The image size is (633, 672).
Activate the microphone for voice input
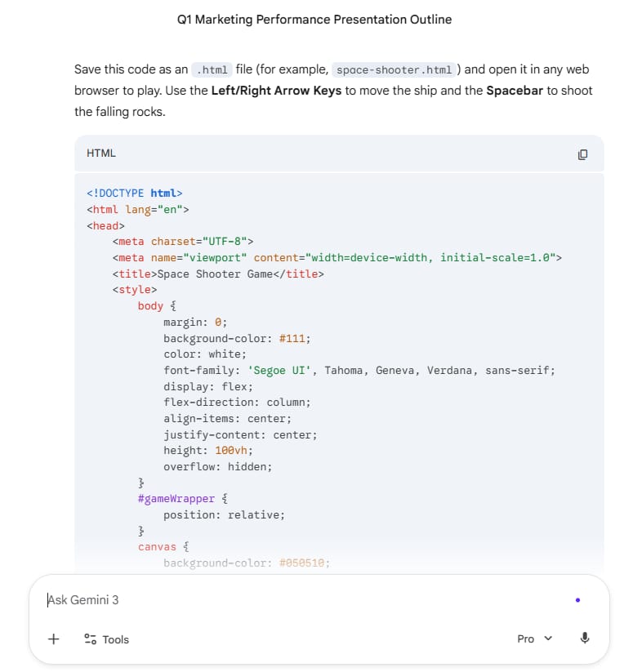point(585,639)
